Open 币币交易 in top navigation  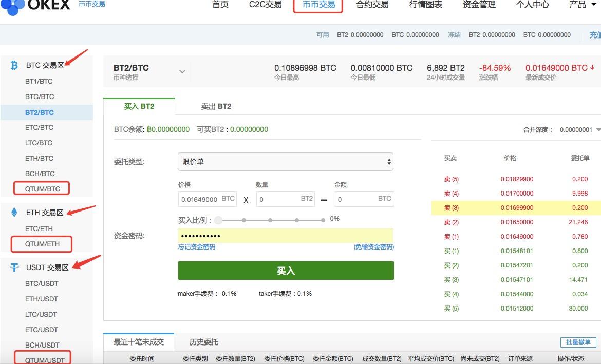point(318,5)
